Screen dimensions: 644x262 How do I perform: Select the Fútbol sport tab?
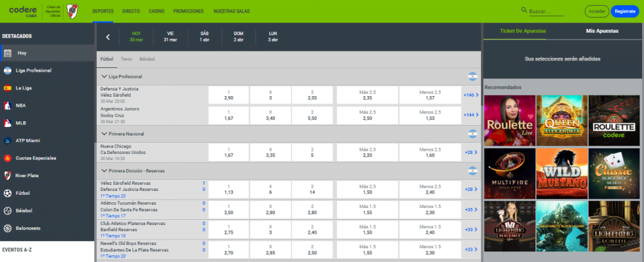click(107, 59)
